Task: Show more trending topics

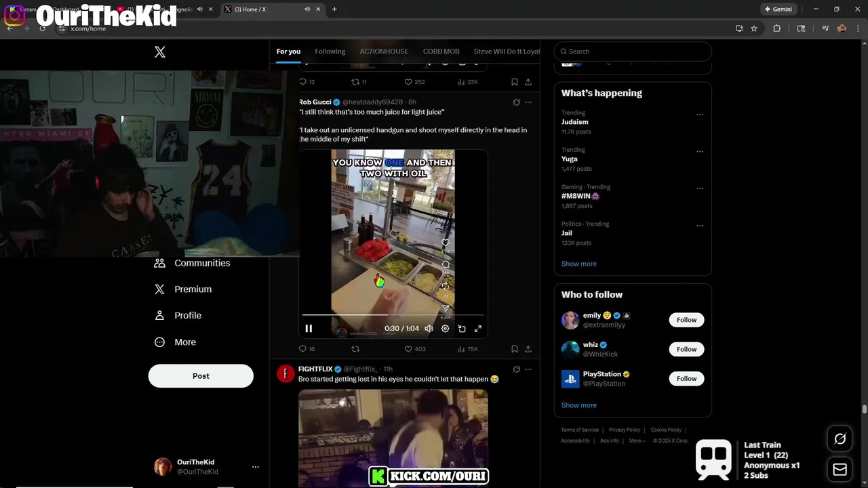Action: (579, 264)
